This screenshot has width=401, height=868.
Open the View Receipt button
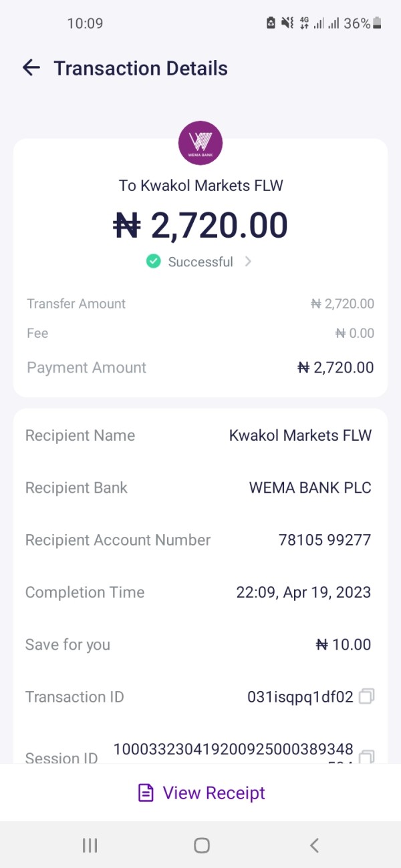point(200,793)
